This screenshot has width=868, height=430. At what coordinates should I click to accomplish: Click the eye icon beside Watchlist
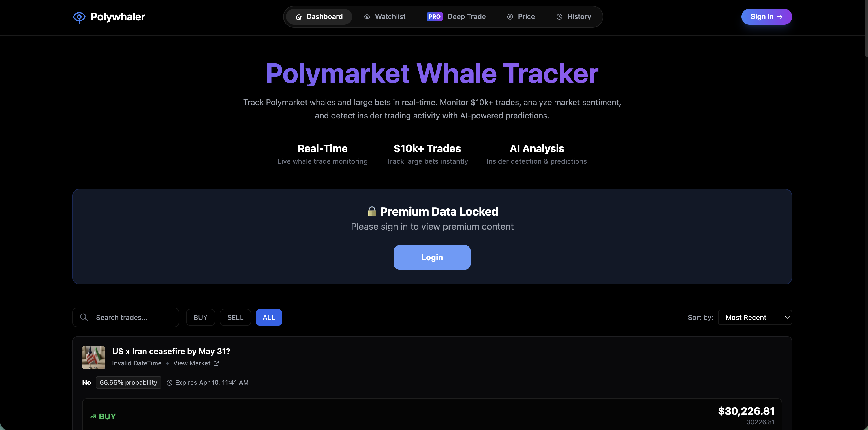coord(367,17)
